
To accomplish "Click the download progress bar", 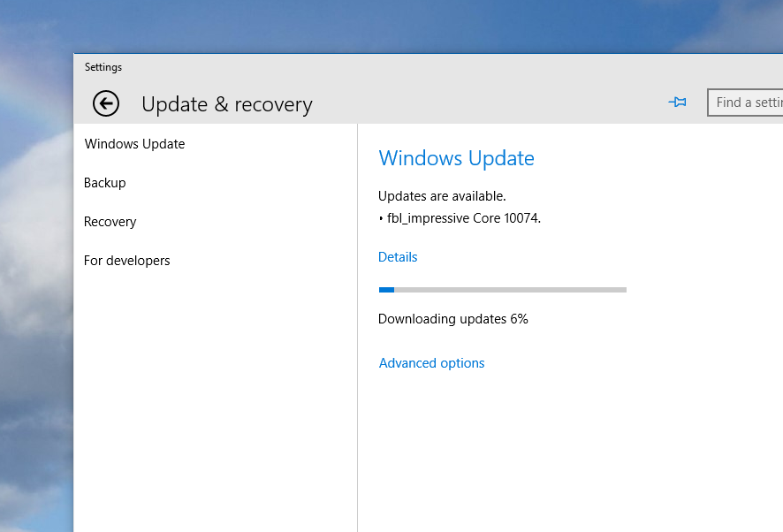I will tap(502, 290).
